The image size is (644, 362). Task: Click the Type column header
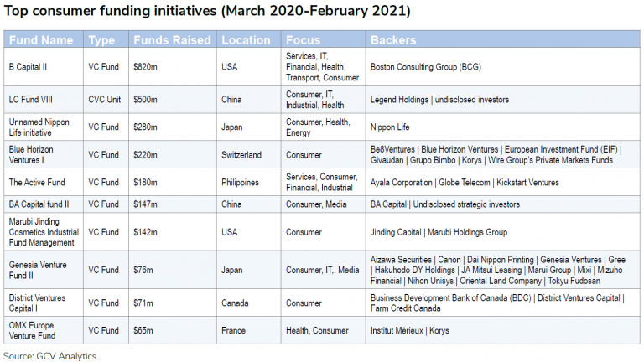101,40
